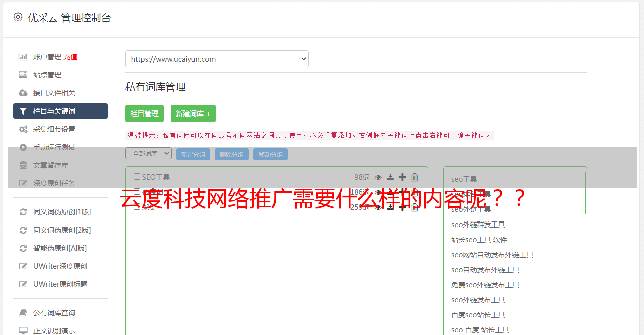The width and height of the screenshot is (644, 335).
Task: Delete the SEO工具 library with the trash icon
Action: pyautogui.click(x=415, y=177)
